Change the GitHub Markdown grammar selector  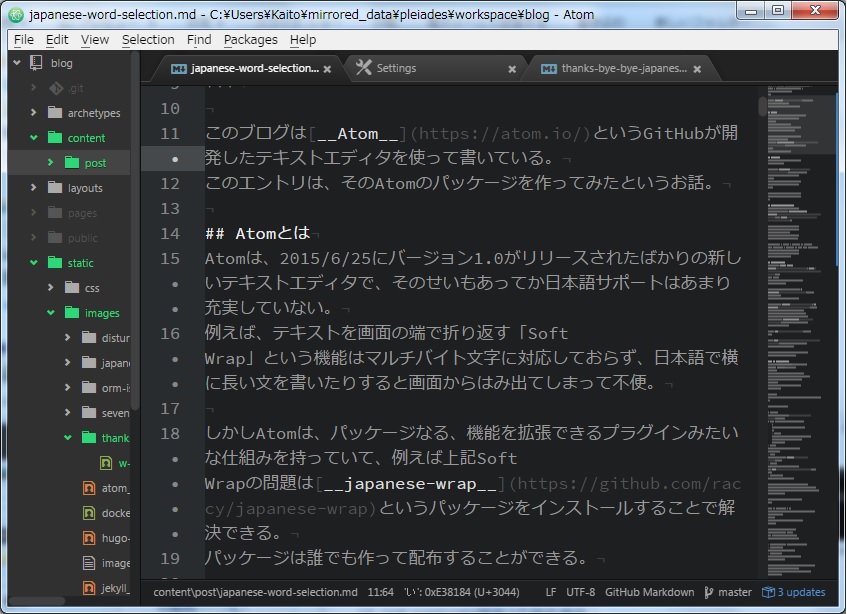click(649, 592)
